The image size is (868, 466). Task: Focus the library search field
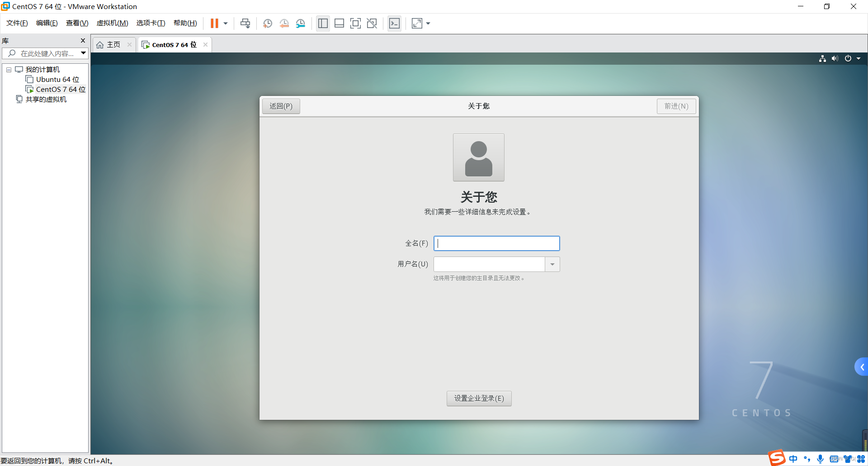click(x=45, y=53)
